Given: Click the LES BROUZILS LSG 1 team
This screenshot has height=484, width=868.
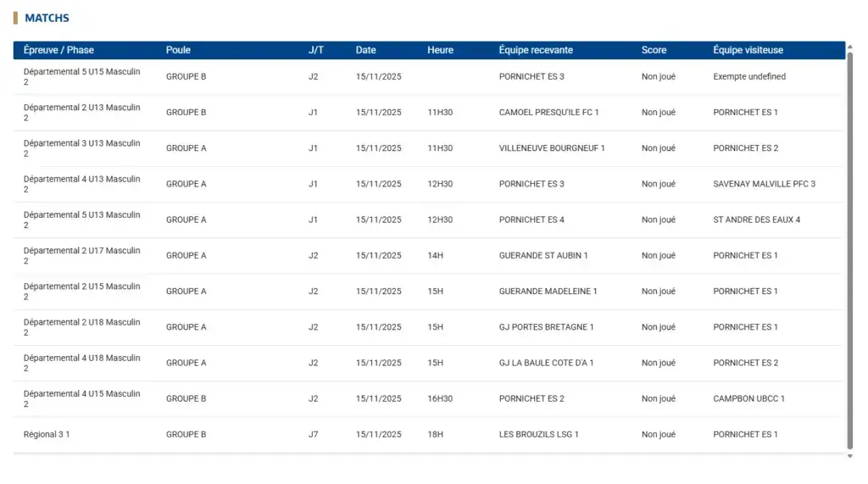Looking at the screenshot, I should (538, 435).
